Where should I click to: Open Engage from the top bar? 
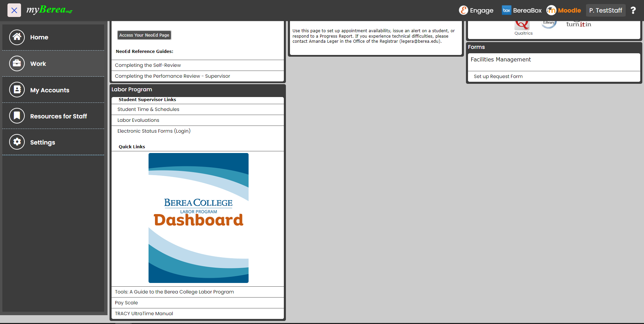coord(476,11)
